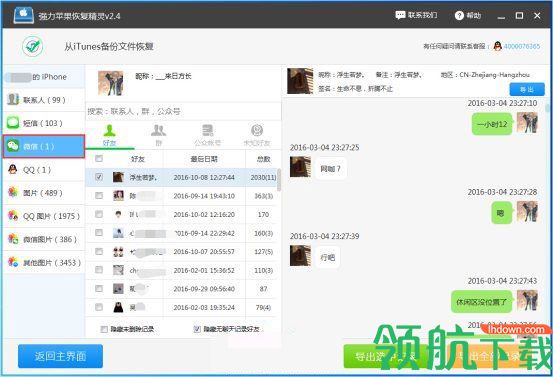Select 图片 (489) in sidebar

click(x=44, y=193)
